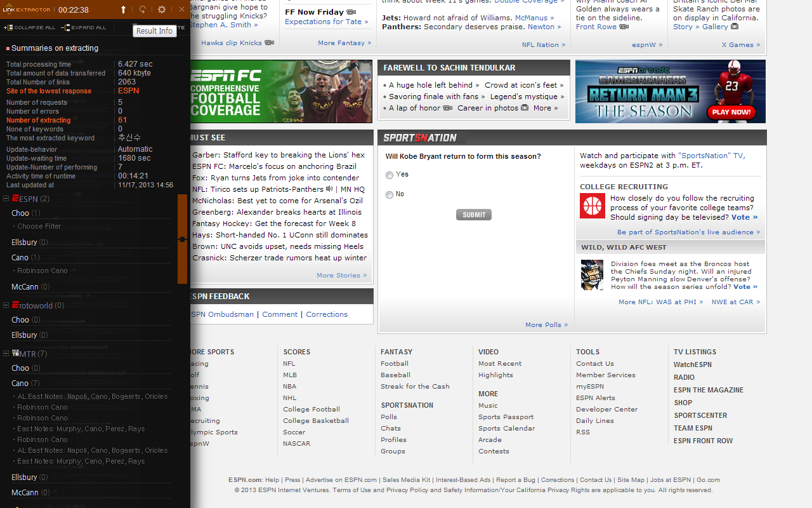Click Choose Filter under Choo
The width and height of the screenshot is (812, 508).
tap(39, 226)
